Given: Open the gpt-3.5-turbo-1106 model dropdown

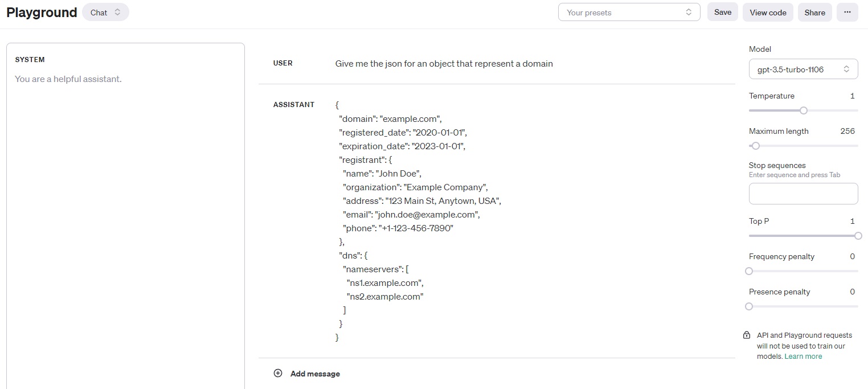Looking at the screenshot, I should tap(803, 69).
